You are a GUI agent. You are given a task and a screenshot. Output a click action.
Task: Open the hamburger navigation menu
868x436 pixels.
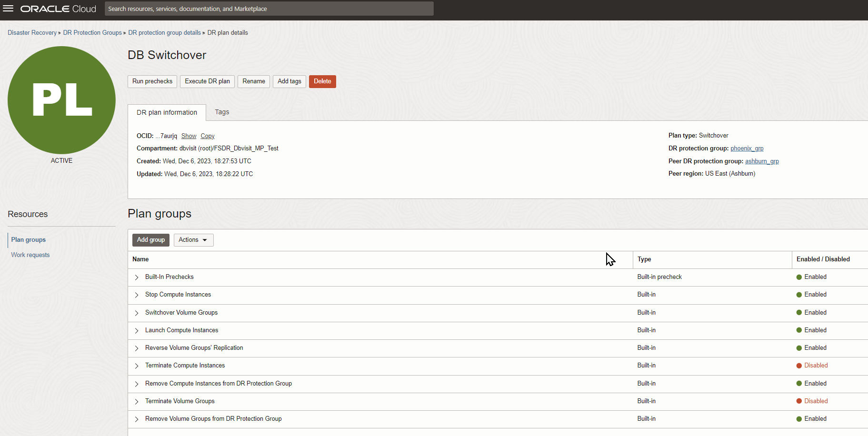coord(8,9)
